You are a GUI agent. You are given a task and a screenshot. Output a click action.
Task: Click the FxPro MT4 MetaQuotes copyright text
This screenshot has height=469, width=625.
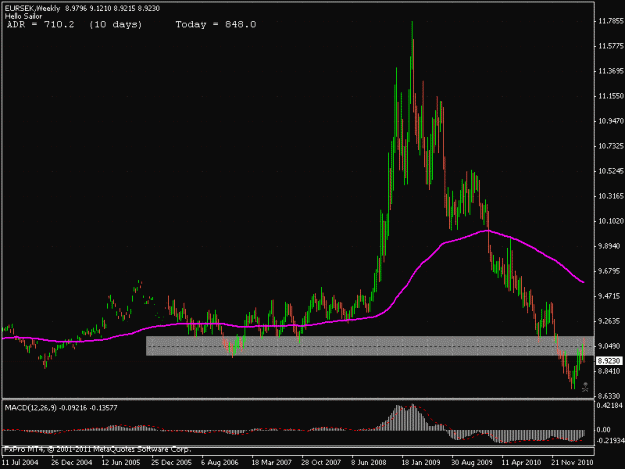pos(98,449)
